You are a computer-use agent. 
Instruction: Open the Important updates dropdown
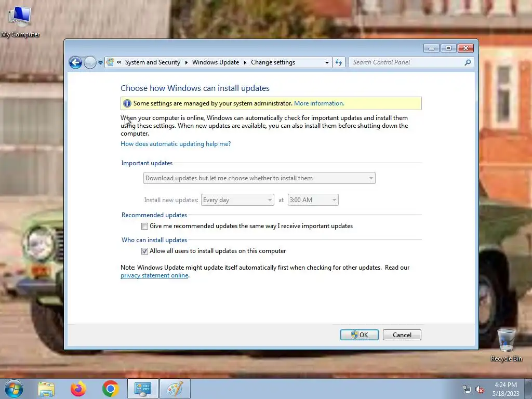pyautogui.click(x=259, y=178)
